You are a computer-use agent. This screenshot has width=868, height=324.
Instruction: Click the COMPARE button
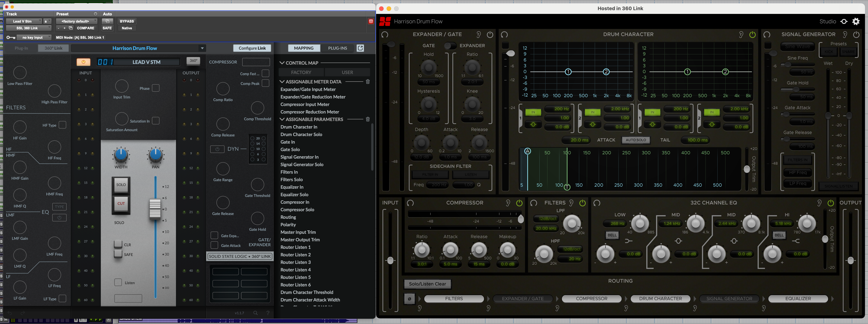86,28
